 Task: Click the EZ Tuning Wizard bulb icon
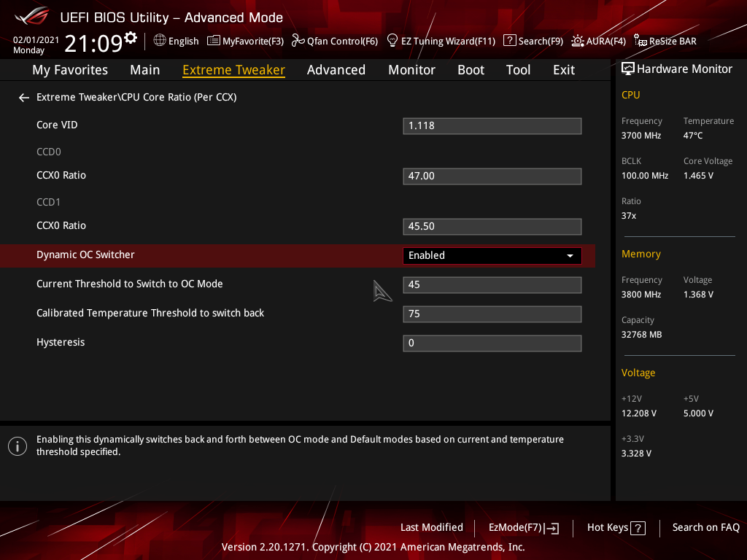(x=392, y=41)
